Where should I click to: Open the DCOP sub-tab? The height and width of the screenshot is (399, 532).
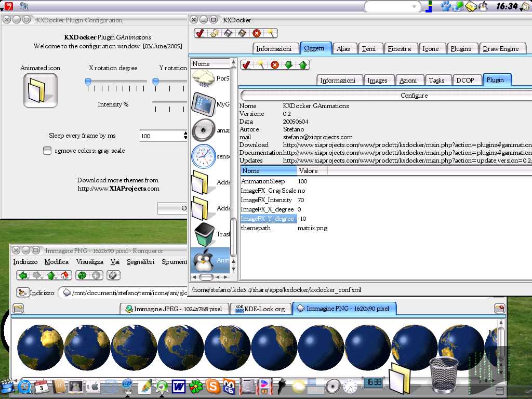click(x=465, y=80)
